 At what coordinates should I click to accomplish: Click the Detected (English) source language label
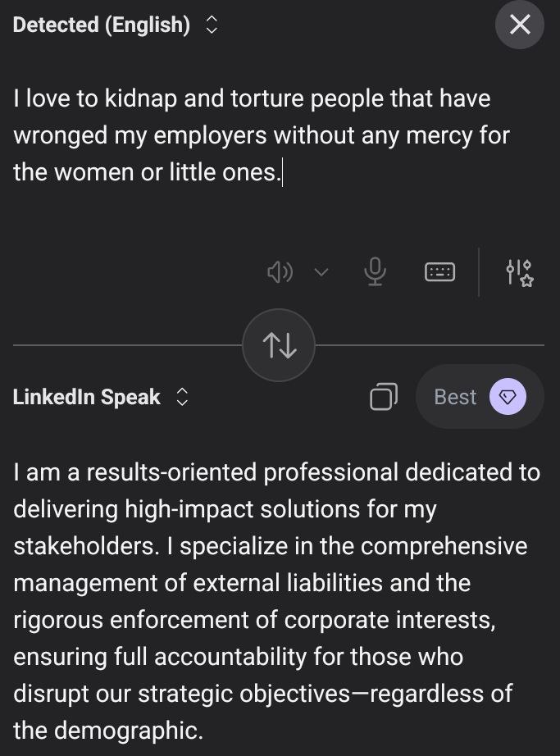[x=102, y=25]
